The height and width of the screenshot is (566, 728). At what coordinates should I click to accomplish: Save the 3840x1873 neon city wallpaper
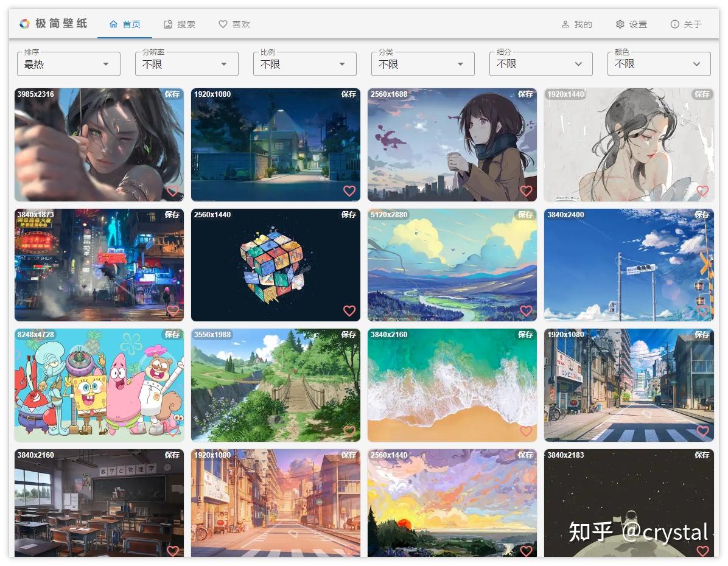[x=172, y=214]
